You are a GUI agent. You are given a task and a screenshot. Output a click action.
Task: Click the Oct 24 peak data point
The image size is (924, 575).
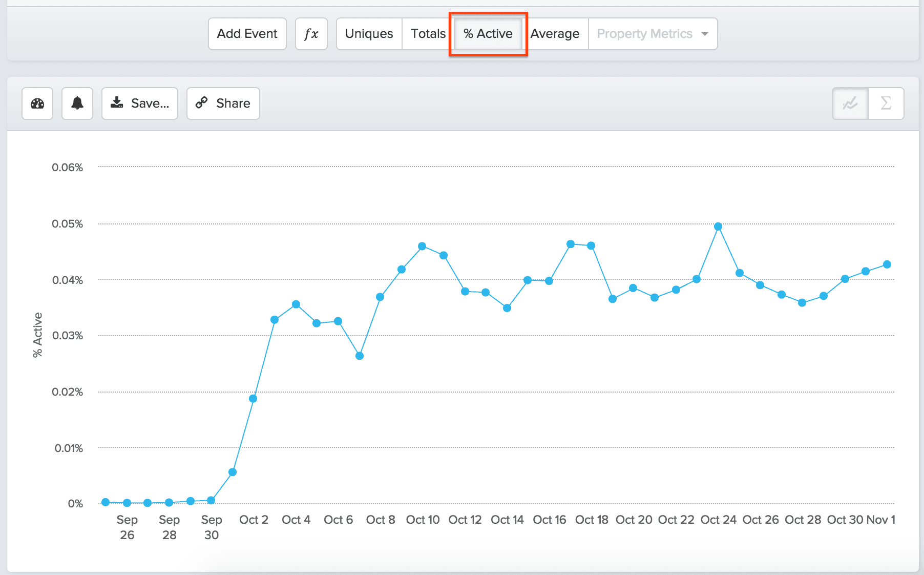[718, 225]
